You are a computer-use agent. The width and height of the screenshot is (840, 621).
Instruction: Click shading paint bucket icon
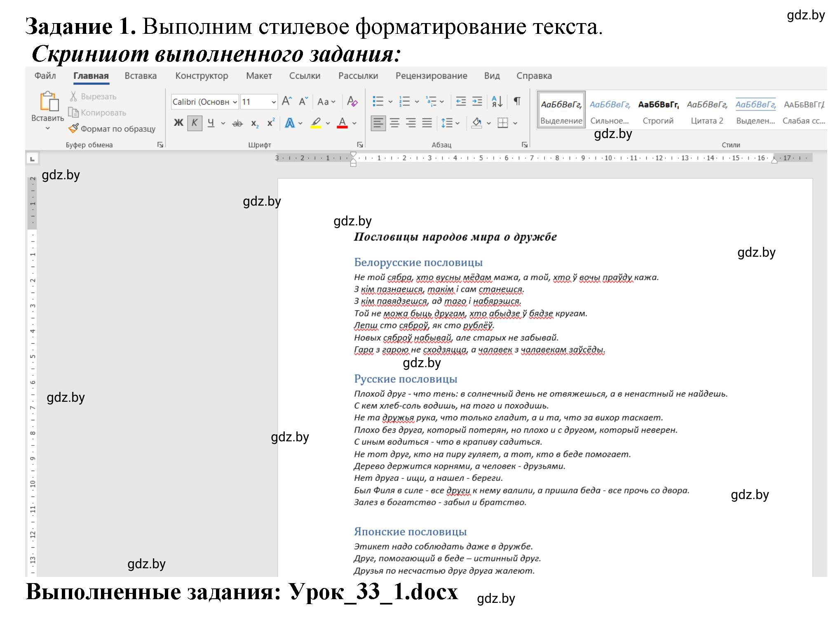coord(477,123)
